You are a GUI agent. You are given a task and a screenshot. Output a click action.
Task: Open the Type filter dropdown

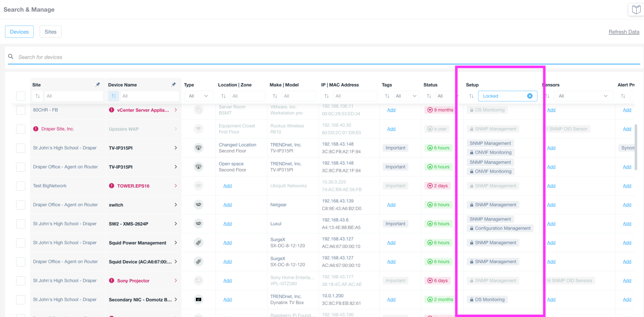pos(198,96)
